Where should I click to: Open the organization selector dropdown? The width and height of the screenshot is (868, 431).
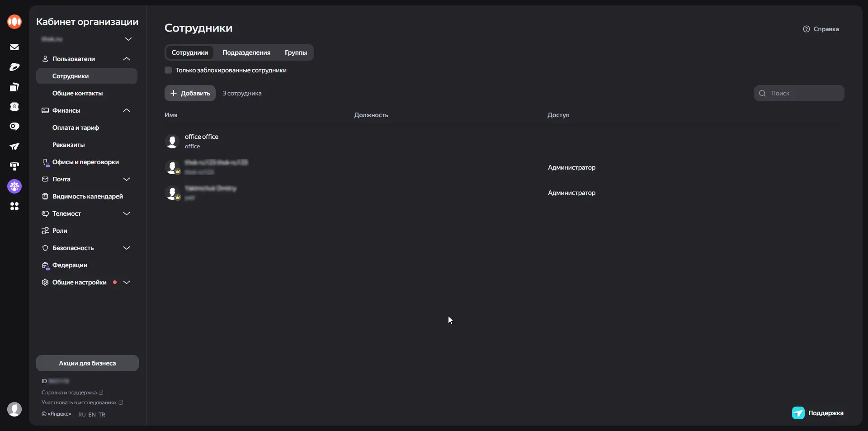[x=128, y=39]
